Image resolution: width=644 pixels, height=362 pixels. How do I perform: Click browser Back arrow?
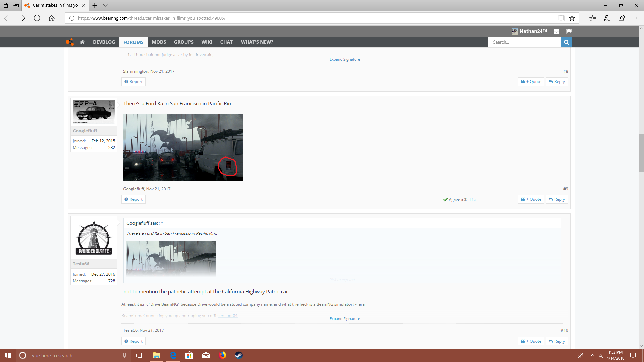tap(7, 18)
